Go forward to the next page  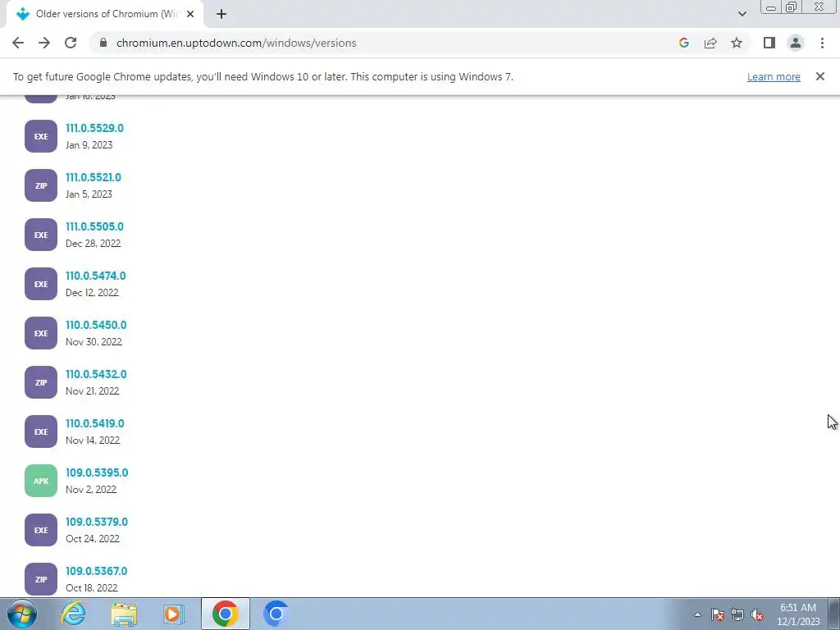coord(44,43)
